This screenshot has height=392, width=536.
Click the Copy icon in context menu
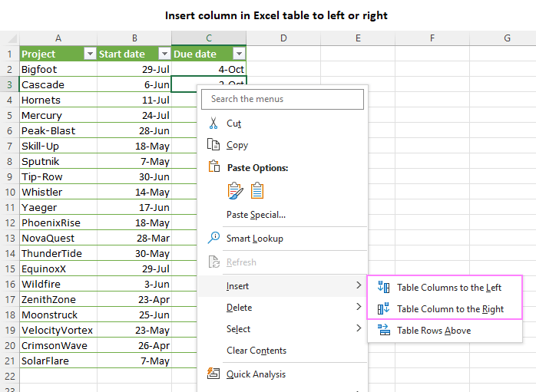pyautogui.click(x=213, y=145)
